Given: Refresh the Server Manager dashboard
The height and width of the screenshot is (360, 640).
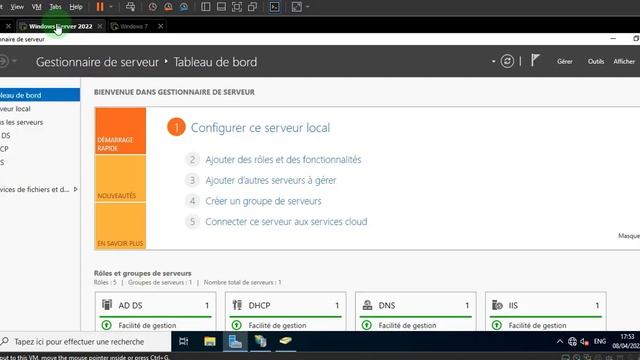Looking at the screenshot, I should click(507, 61).
